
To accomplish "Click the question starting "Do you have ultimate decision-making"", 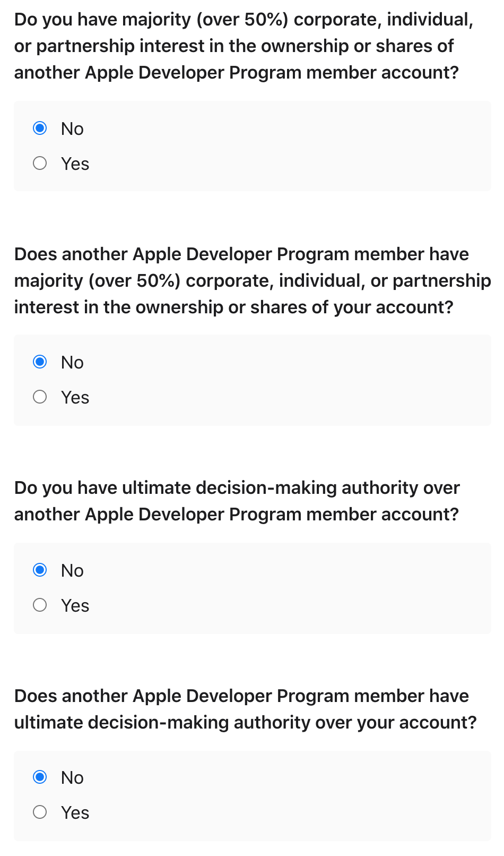I will 237,501.
